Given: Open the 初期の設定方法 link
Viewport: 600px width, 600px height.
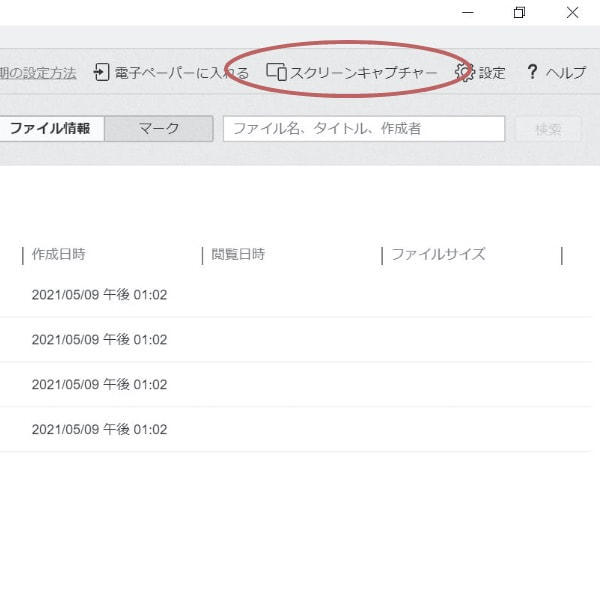Looking at the screenshot, I should click(38, 73).
